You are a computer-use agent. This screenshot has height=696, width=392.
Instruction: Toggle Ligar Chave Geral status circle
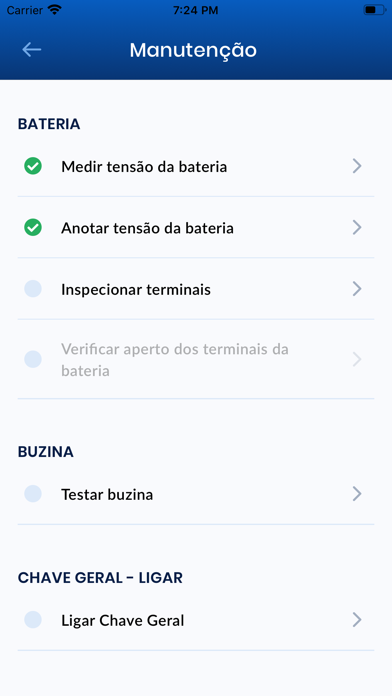(33, 620)
